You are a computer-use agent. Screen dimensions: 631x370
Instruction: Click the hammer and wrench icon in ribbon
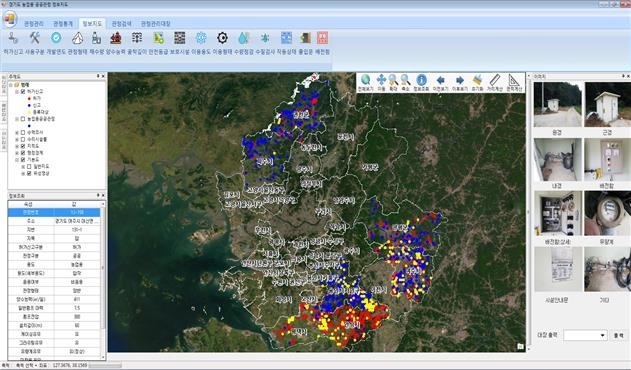35,38
